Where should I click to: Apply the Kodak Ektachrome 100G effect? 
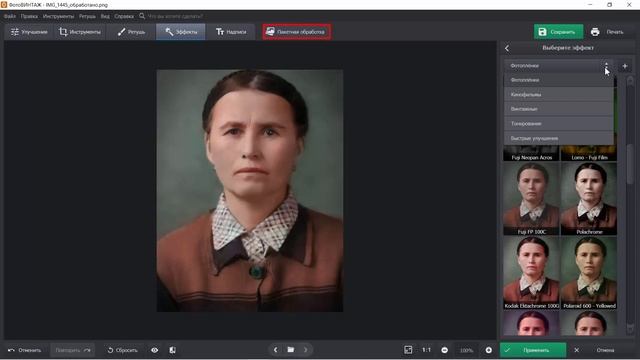click(531, 273)
